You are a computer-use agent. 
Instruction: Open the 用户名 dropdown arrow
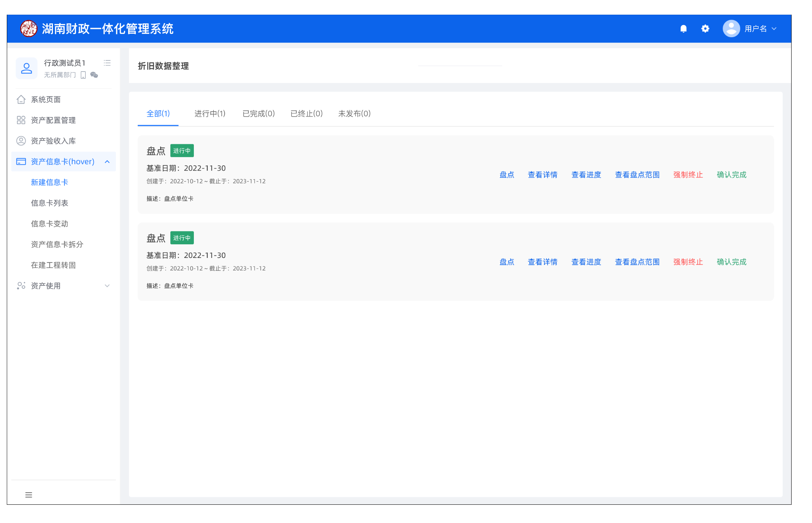pos(774,29)
